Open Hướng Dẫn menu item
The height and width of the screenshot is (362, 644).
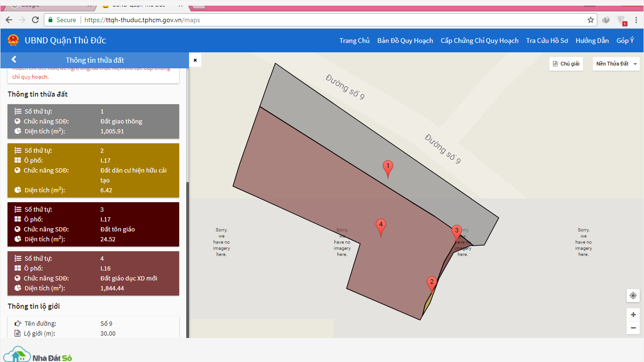coord(592,41)
